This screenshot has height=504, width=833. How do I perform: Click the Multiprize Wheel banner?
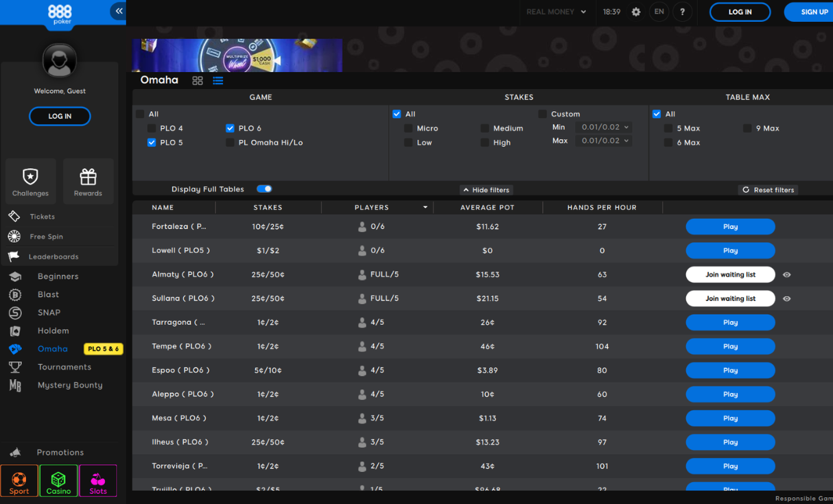pyautogui.click(x=237, y=55)
